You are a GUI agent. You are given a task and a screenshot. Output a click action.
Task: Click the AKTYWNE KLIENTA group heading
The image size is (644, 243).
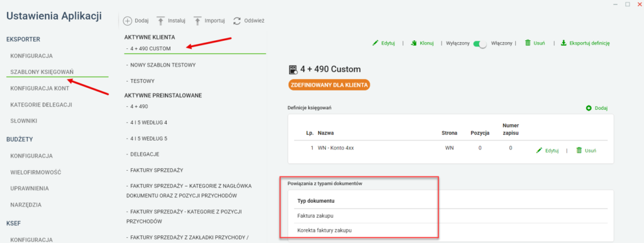tap(150, 37)
